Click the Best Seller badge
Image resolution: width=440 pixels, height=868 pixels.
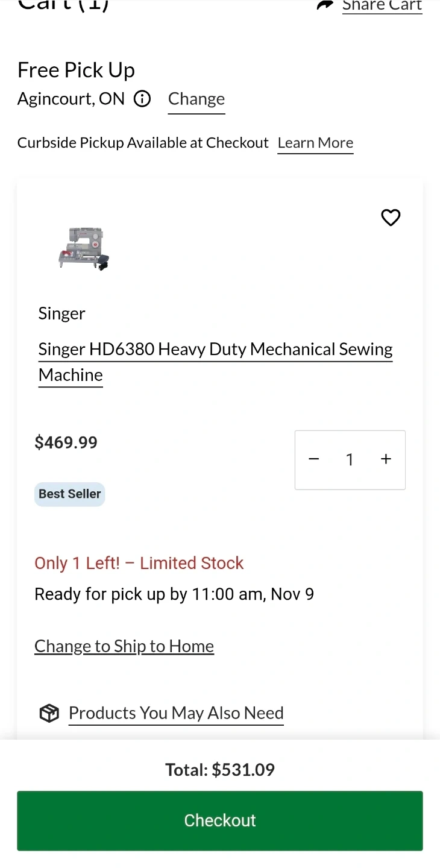(x=69, y=494)
